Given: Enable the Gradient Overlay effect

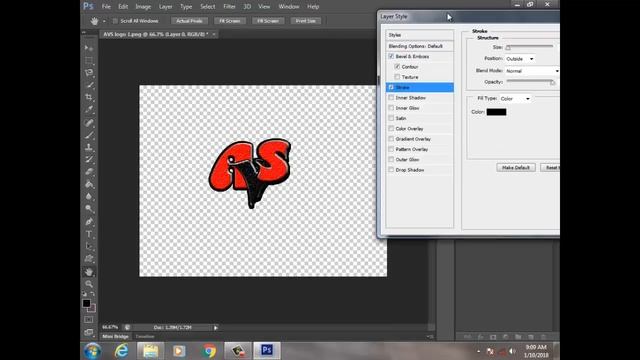Looking at the screenshot, I should click(391, 139).
